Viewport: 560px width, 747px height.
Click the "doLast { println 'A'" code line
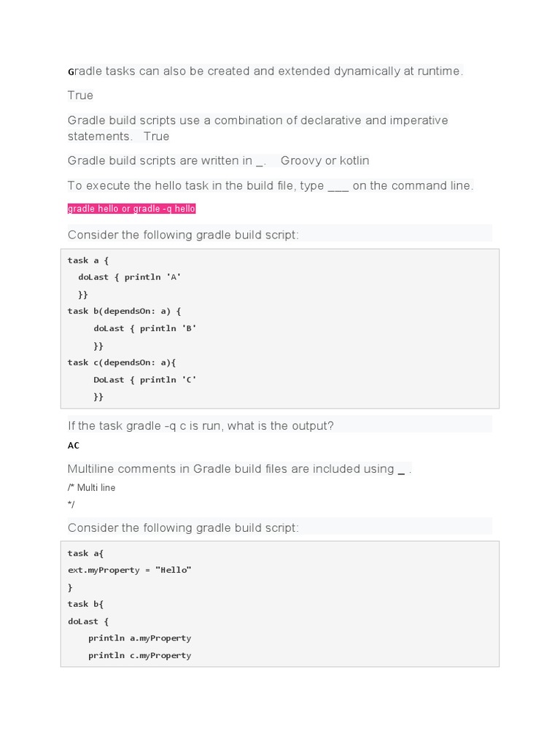click(129, 277)
